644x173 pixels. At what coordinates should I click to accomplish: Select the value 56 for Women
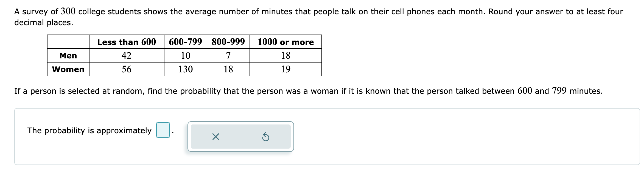point(127,69)
